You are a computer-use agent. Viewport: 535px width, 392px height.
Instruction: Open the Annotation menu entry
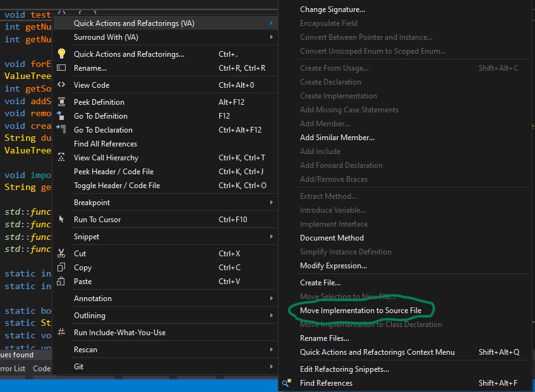(92, 299)
